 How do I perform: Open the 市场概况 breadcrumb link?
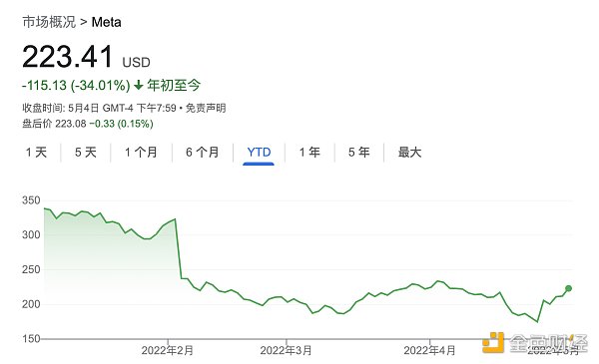(49, 22)
